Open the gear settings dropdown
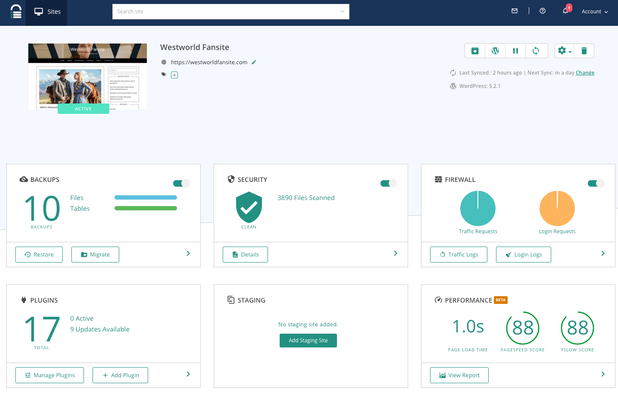Viewport: 618px width, 394px height. [564, 51]
